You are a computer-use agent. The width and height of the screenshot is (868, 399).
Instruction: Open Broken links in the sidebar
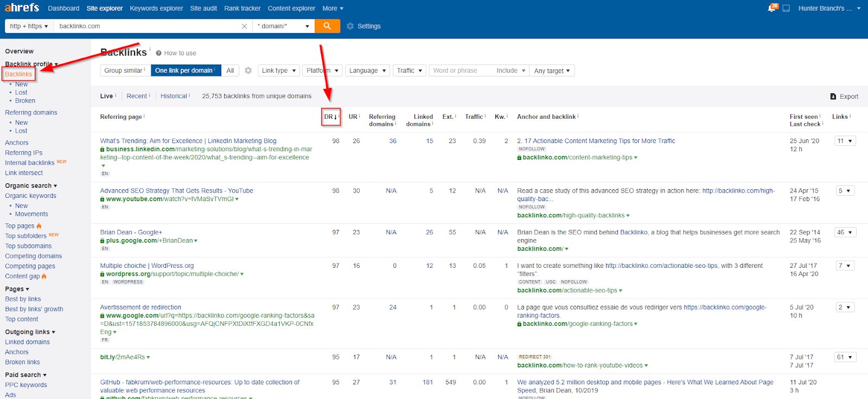(22, 363)
